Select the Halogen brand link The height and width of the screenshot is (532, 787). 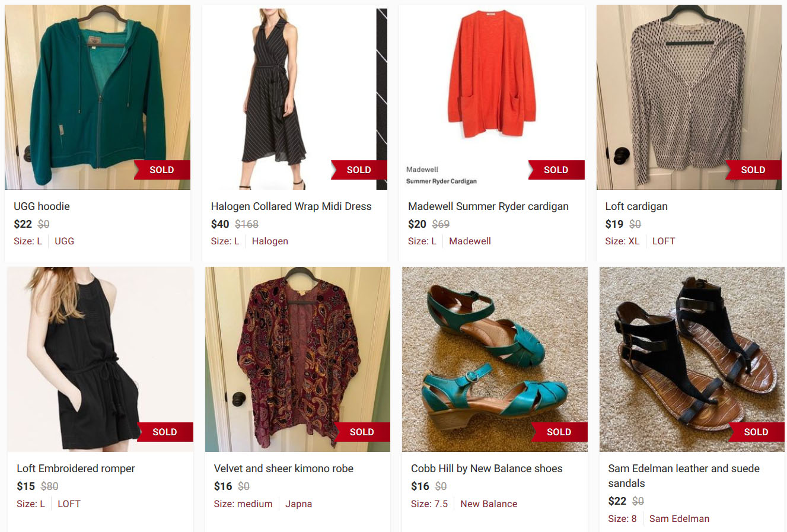point(270,241)
